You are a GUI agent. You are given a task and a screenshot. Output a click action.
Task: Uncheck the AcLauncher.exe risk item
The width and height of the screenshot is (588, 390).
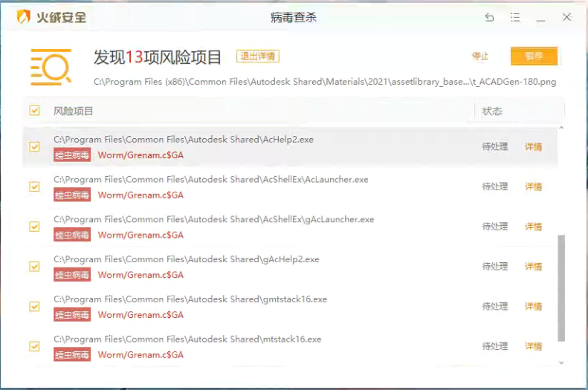pyautogui.click(x=34, y=186)
